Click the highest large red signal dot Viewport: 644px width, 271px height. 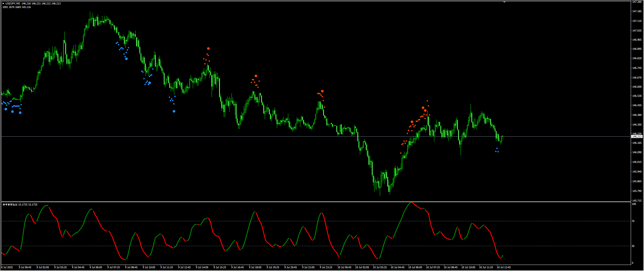pos(208,49)
